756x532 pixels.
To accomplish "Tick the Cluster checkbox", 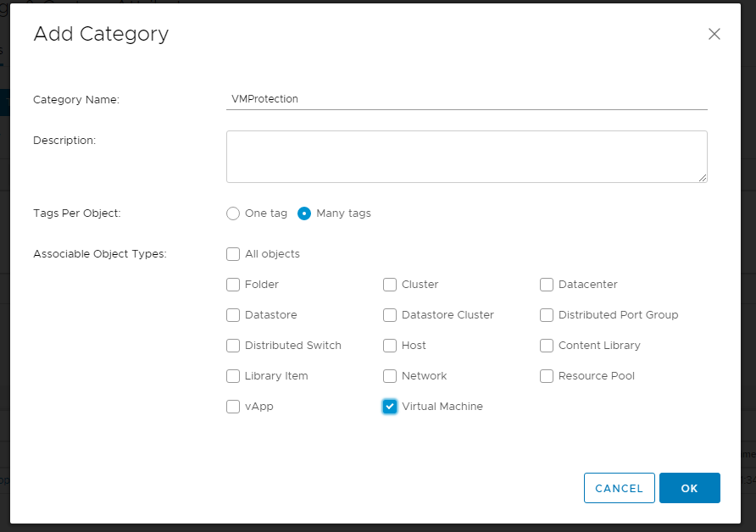I will coord(390,285).
